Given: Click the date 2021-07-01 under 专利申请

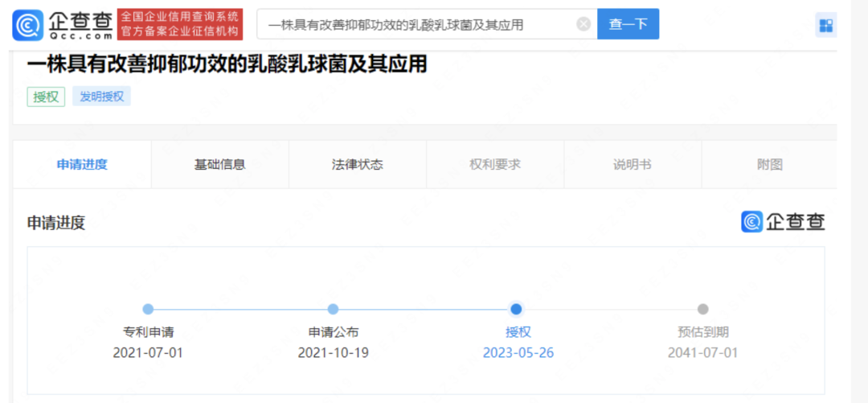Looking at the screenshot, I should [148, 352].
